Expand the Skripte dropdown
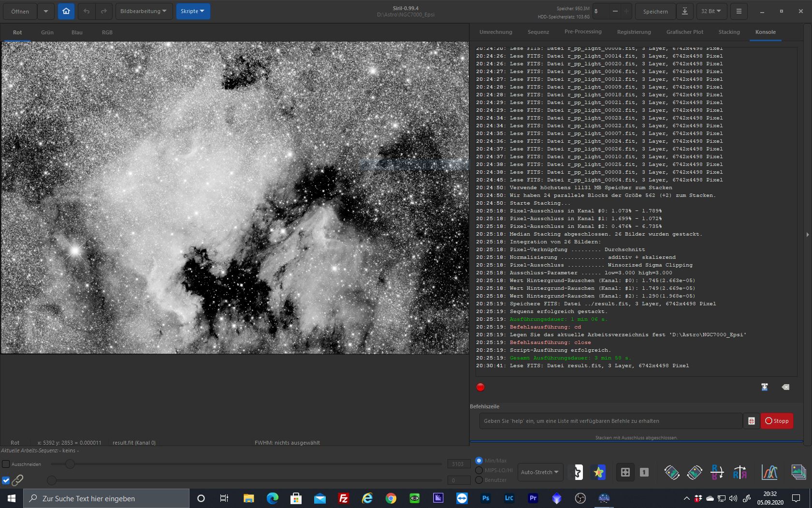The image size is (812, 508). 193,11
